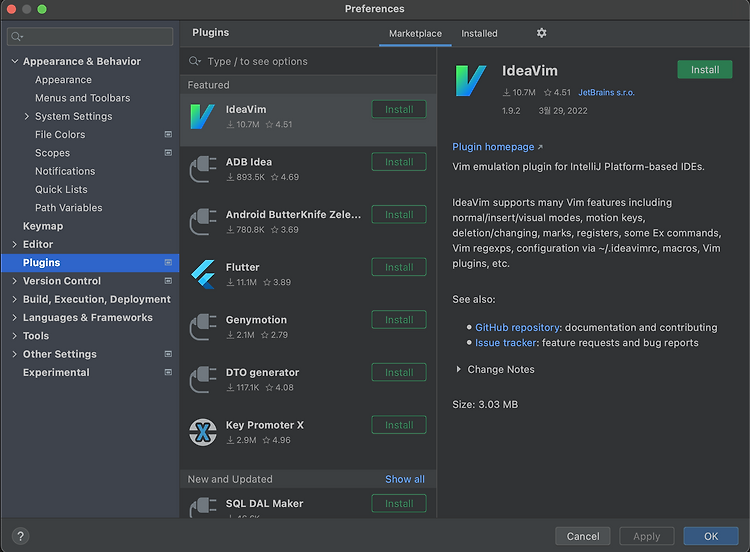Click the project-level icon beside Plugins
This screenshot has width=750, height=552.
pos(168,262)
